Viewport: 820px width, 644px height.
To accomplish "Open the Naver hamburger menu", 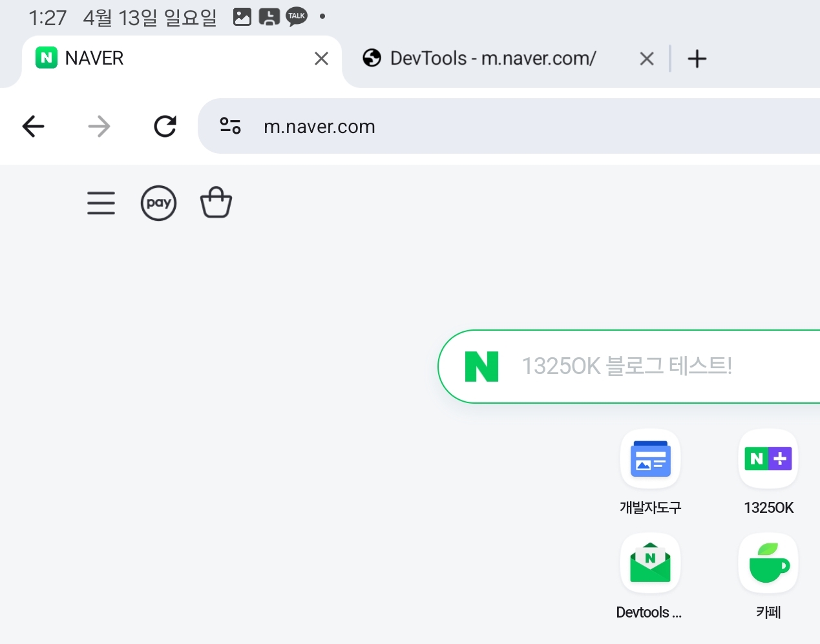I will pos(101,203).
